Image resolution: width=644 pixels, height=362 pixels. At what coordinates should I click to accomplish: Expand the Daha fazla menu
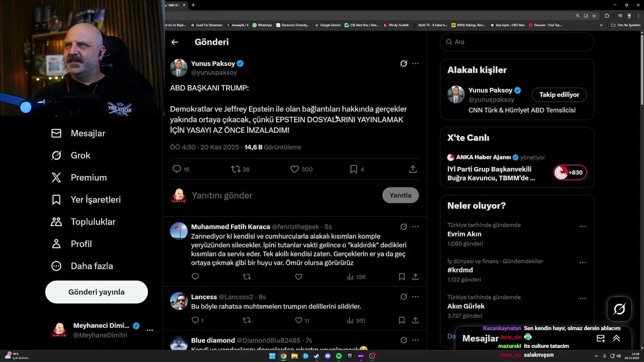pos(82,266)
